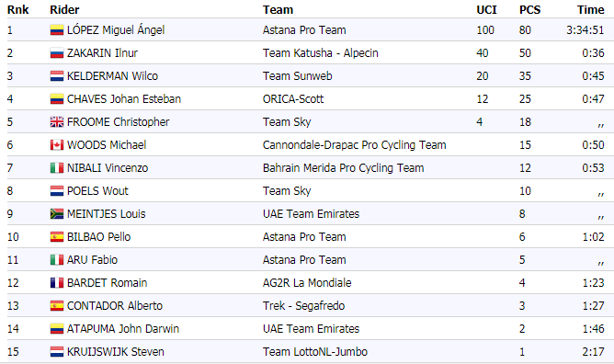This screenshot has width=614, height=364.
Task: Click the Colombian flag beside LÓPEZ Miguel Ángel
Action: (x=57, y=30)
